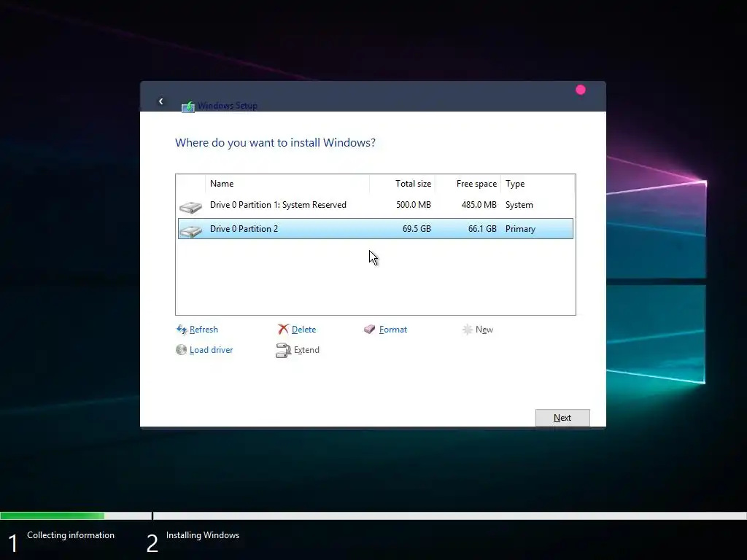The width and height of the screenshot is (747, 560).
Task: Select Drive 0 Partition 1: System Reserved
Action: 376,205
